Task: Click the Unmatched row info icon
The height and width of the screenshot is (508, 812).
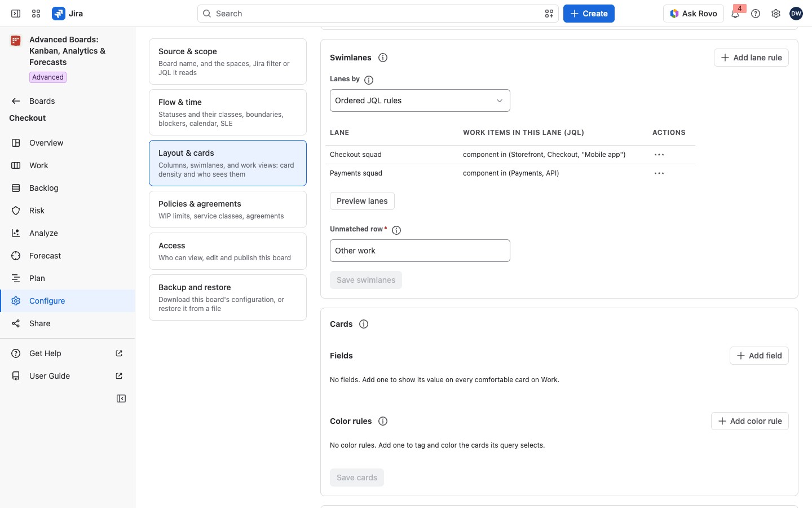Action: [x=396, y=230]
